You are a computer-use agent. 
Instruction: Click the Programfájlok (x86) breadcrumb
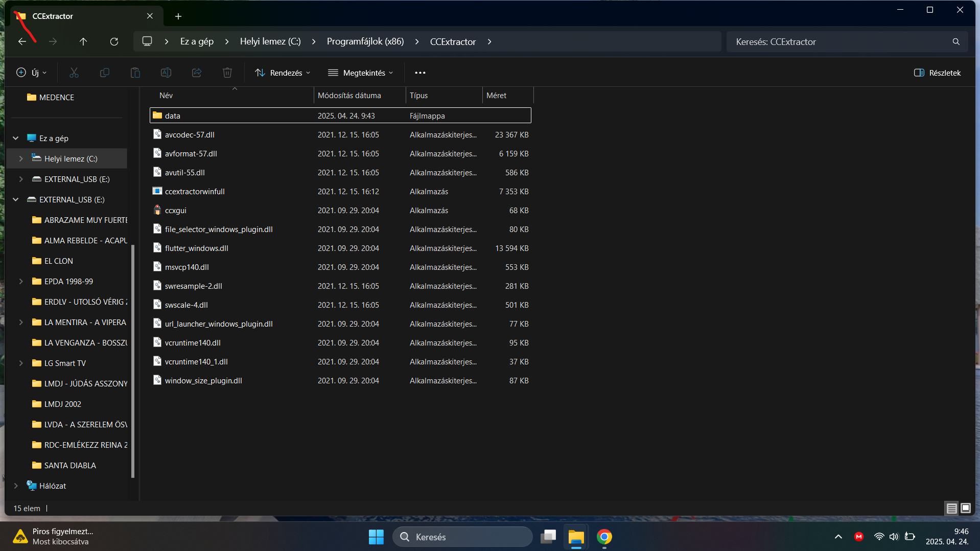(365, 41)
